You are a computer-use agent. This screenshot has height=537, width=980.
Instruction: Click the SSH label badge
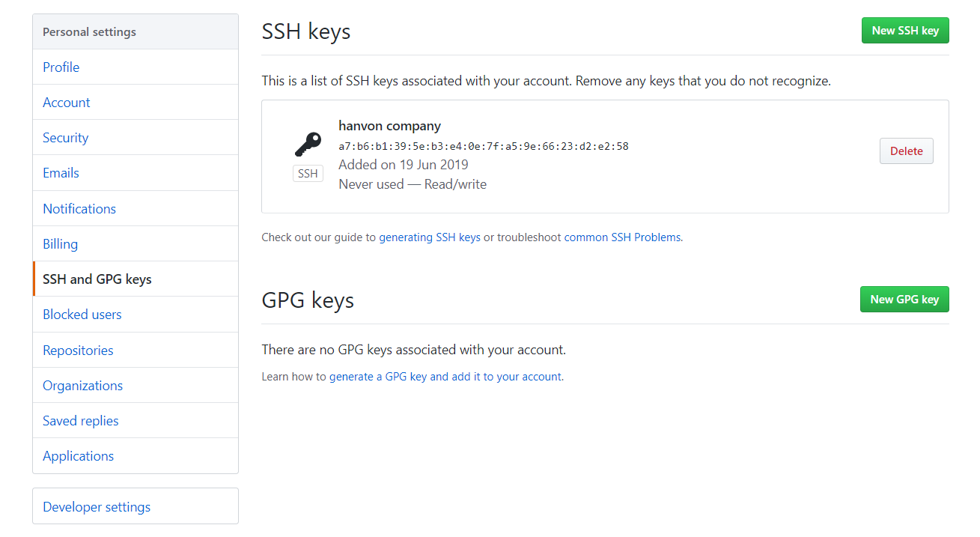308,174
